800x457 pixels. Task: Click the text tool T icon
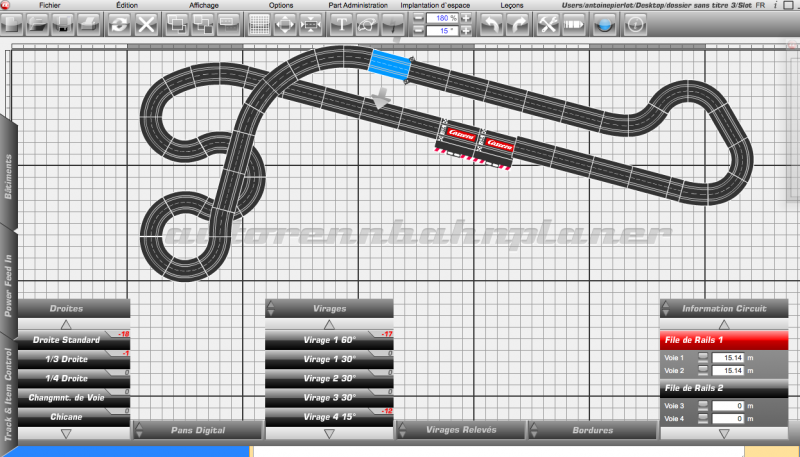[341, 24]
